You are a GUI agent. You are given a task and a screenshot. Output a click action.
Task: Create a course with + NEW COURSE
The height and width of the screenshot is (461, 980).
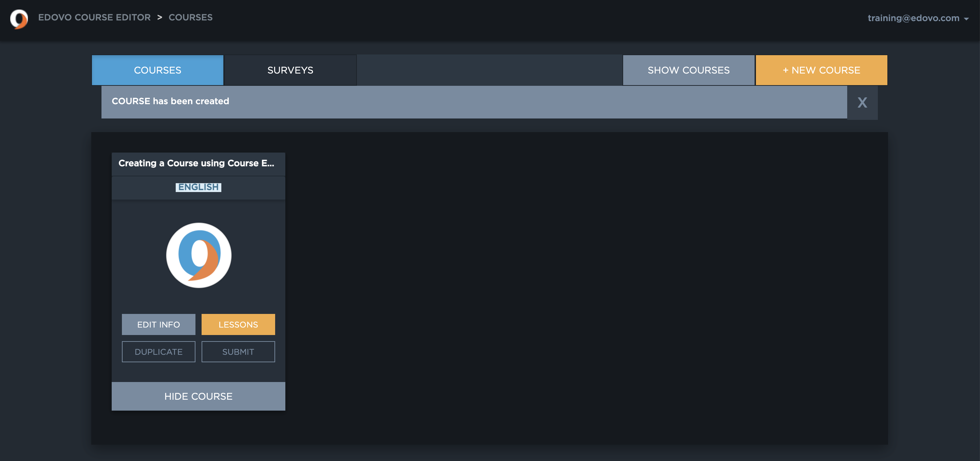point(821,70)
